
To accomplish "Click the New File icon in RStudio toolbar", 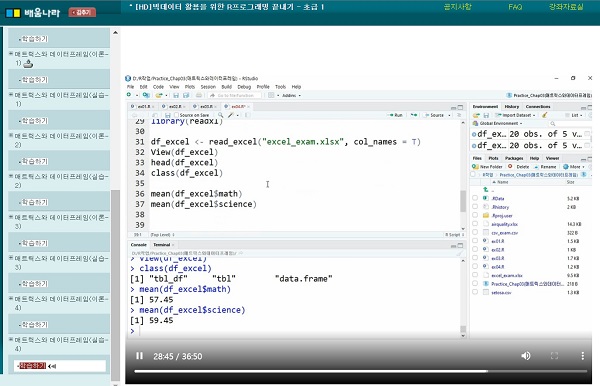I will pyautogui.click(x=129, y=95).
